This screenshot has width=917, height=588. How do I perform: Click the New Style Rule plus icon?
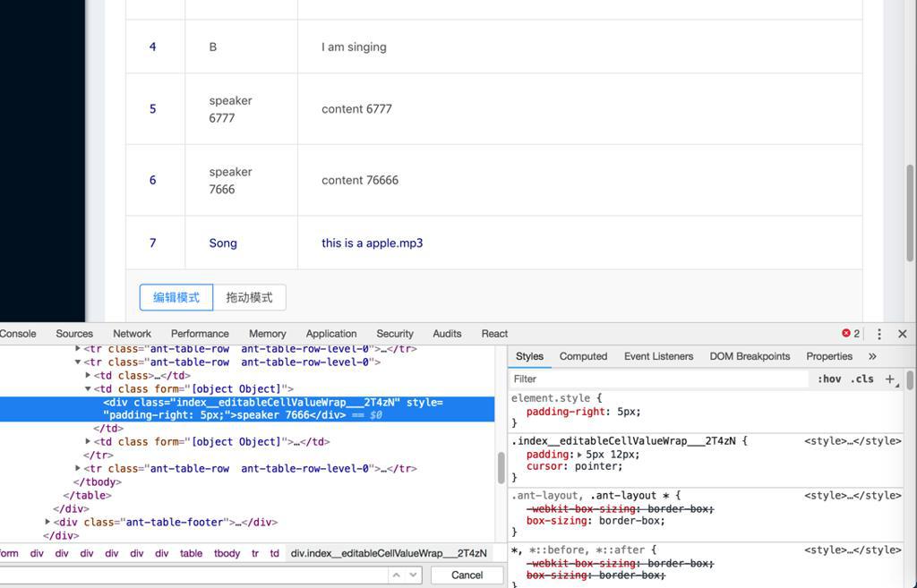tap(890, 379)
